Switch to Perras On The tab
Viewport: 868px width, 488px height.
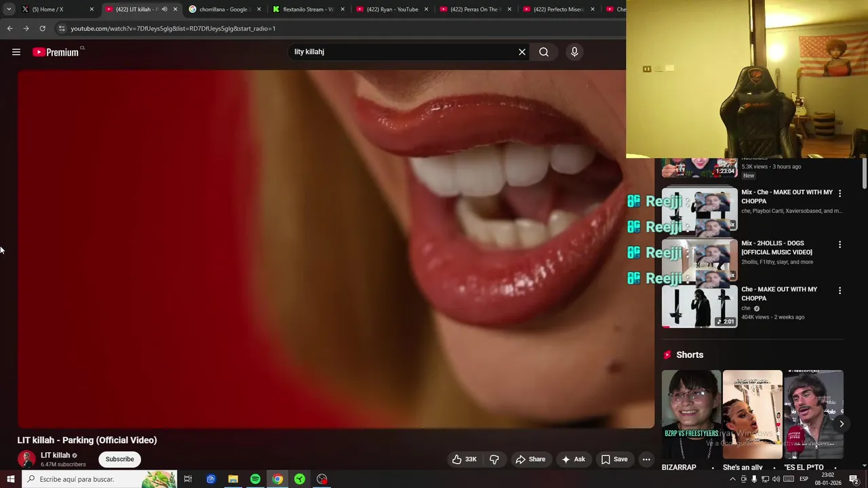(475, 9)
